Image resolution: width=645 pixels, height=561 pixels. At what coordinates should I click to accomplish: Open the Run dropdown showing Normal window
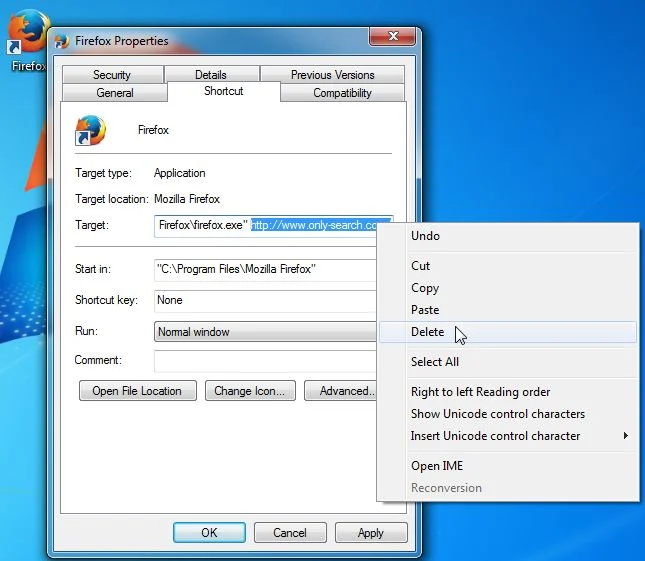pos(265,332)
